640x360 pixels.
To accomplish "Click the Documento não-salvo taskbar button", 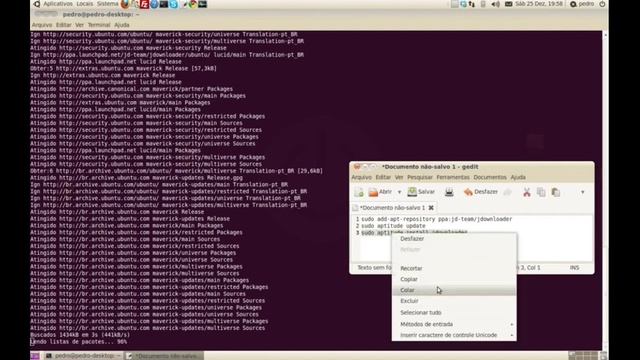I will 164,356.
